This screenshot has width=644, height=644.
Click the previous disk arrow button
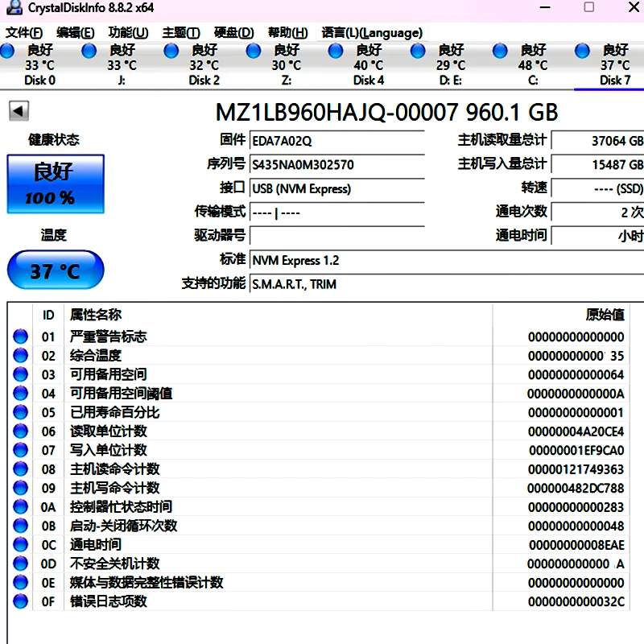click(x=19, y=111)
